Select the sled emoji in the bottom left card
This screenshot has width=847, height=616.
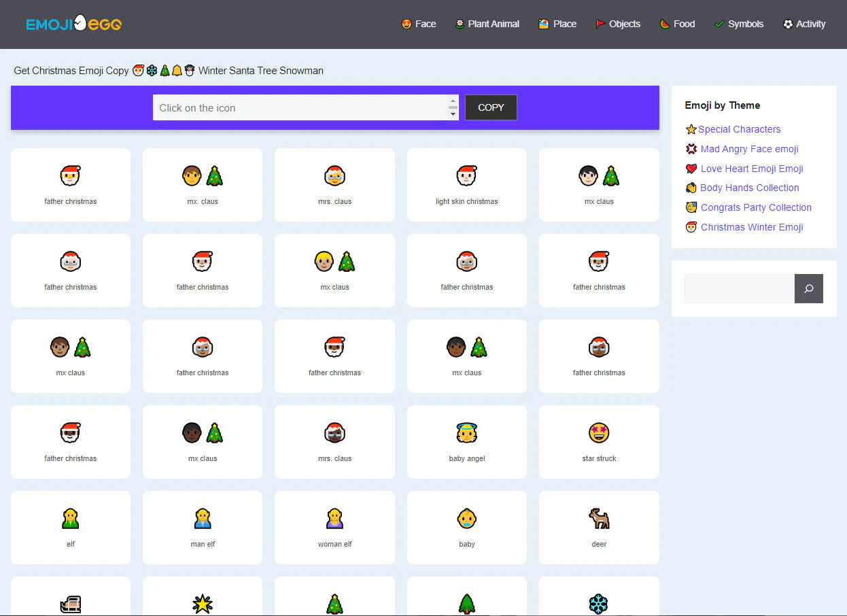point(71,603)
